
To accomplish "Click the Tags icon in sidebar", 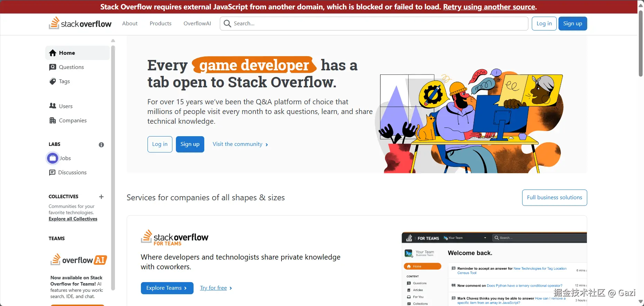I will 53,81.
